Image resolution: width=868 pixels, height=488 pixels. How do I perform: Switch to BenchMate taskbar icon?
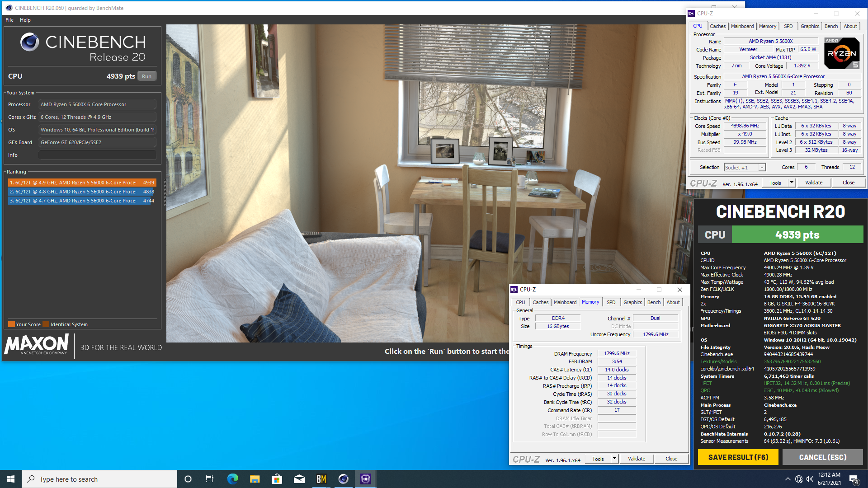tap(321, 479)
